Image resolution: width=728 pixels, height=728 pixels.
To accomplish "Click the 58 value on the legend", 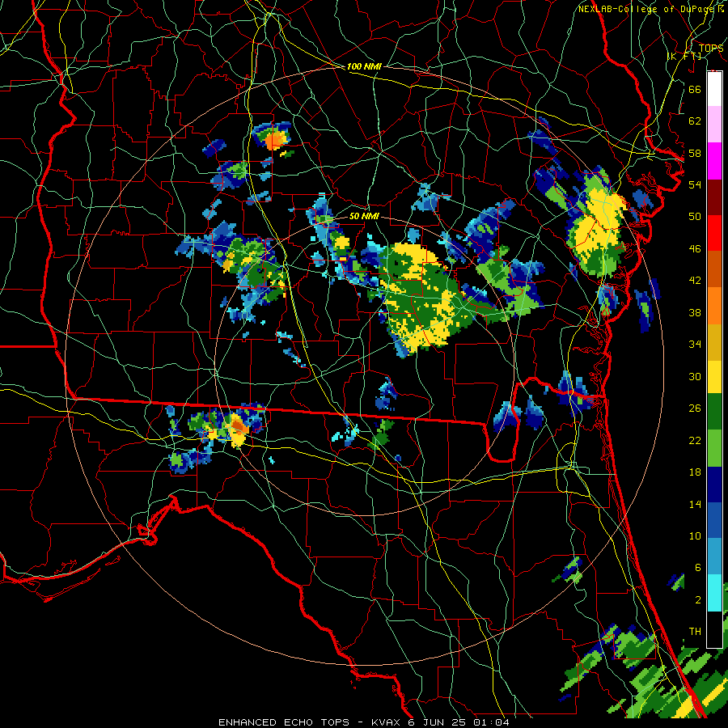I will point(695,153).
